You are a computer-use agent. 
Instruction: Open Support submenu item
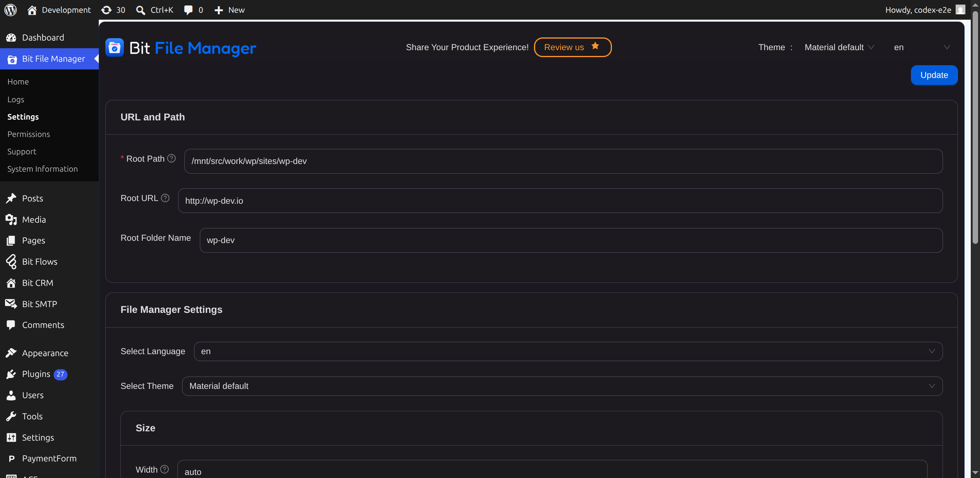point(22,152)
